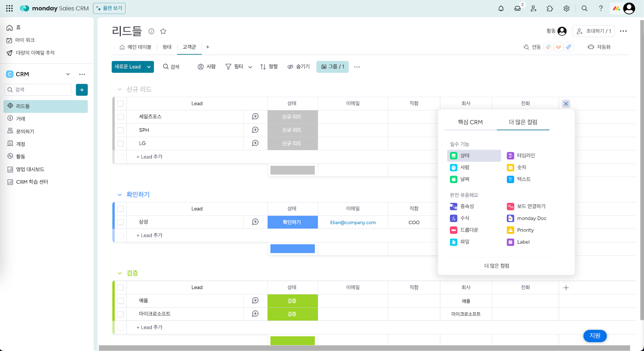
Task: Close the add column popup
Action: click(566, 104)
